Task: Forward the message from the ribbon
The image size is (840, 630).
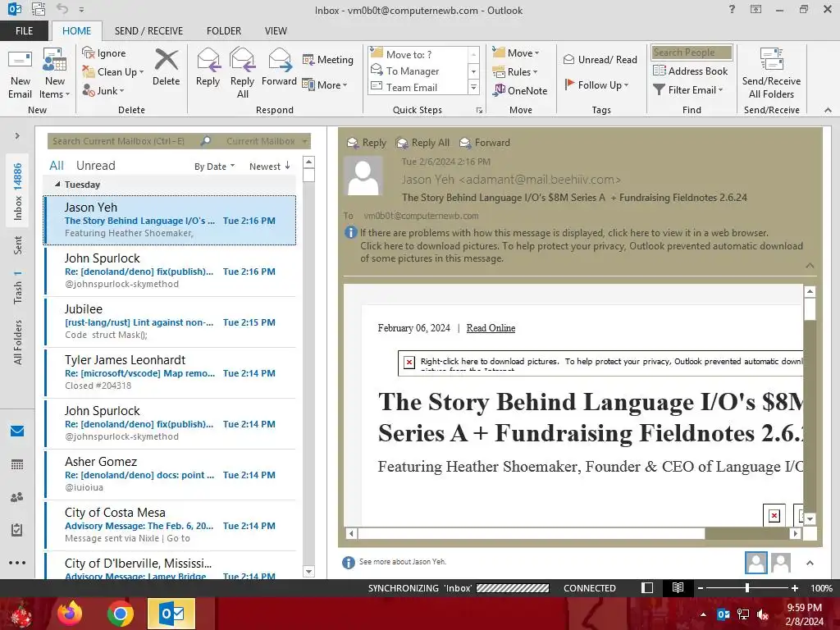Action: pyautogui.click(x=279, y=67)
